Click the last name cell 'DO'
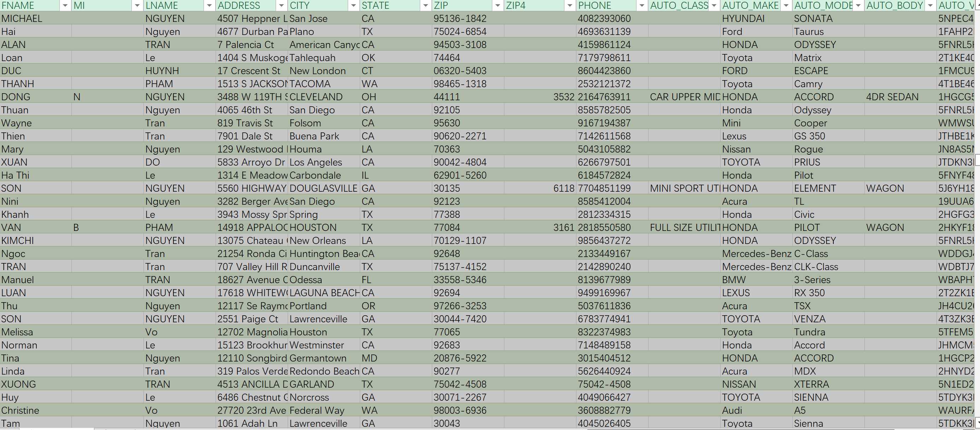Image resolution: width=980 pixels, height=430 pixels. 180,162
